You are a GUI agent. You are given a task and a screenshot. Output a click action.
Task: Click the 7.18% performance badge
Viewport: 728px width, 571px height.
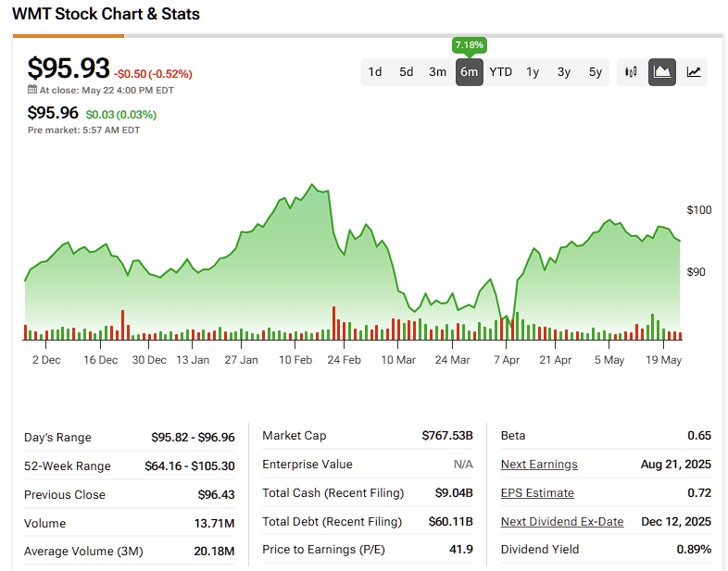point(469,45)
